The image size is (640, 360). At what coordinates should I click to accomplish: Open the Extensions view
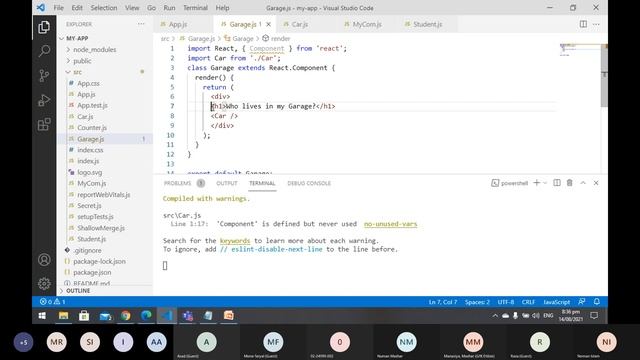coord(44,124)
